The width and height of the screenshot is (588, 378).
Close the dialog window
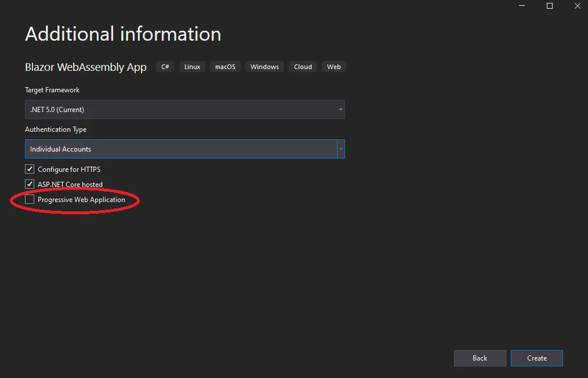pos(578,6)
